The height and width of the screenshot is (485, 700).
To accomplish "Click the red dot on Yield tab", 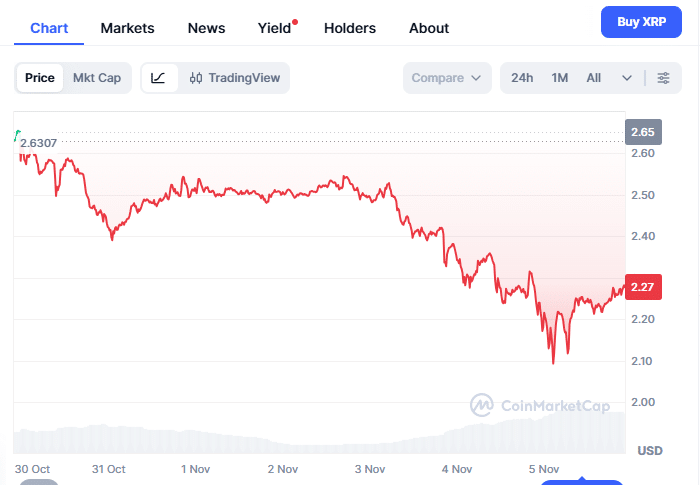I will pyautogui.click(x=295, y=21).
